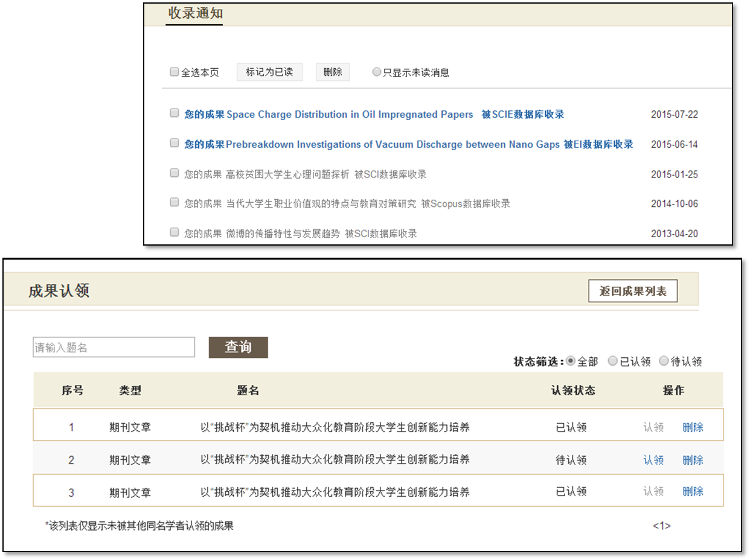The width and height of the screenshot is (750, 560).
Task: Click 期刊文章 type cell in row 2
Action: click(x=130, y=460)
